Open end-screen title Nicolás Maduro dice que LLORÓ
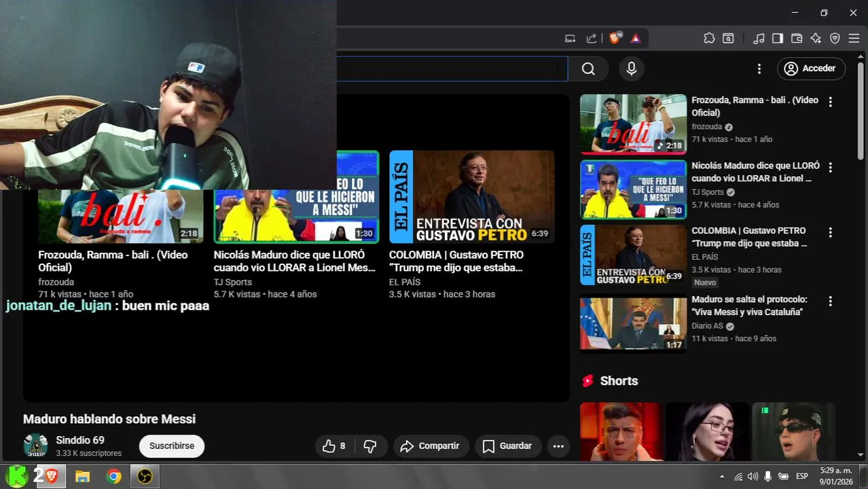 295,261
